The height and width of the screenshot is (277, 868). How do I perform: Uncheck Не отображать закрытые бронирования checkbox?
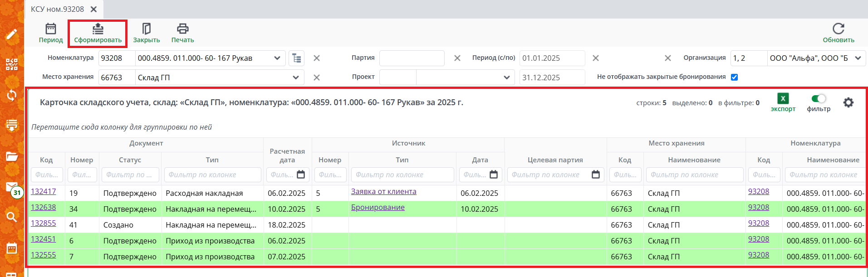[x=734, y=77]
